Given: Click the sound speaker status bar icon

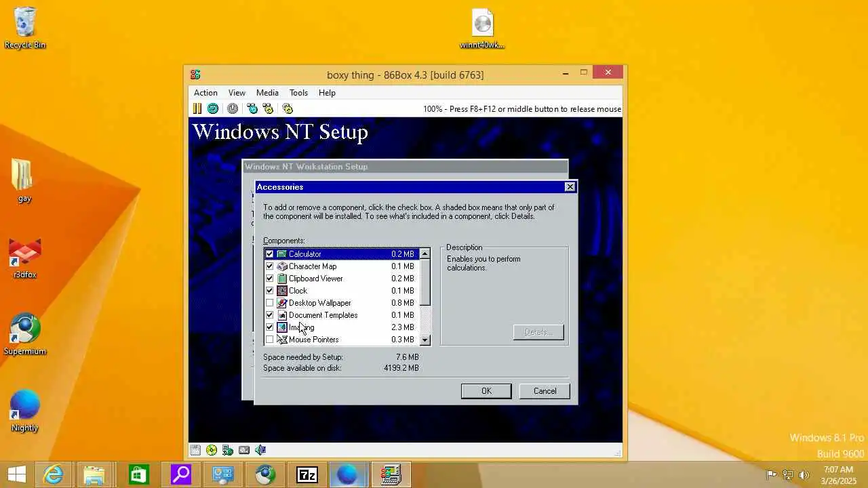Looking at the screenshot, I should pos(260,450).
